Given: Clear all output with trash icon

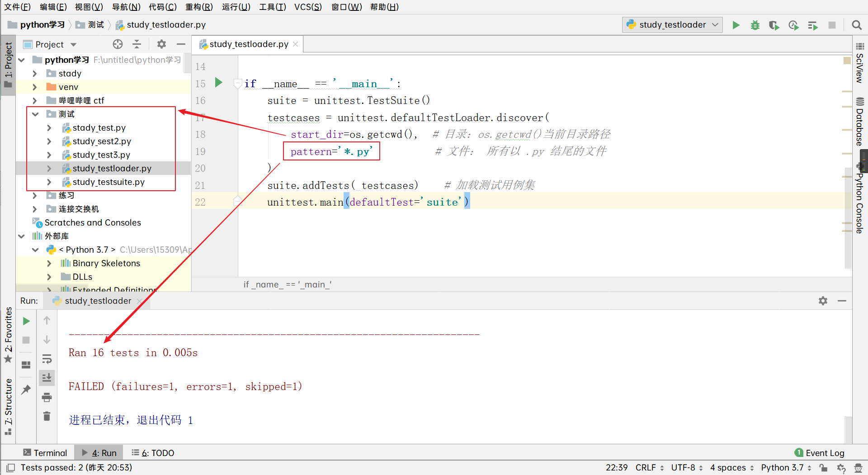Looking at the screenshot, I should [47, 416].
